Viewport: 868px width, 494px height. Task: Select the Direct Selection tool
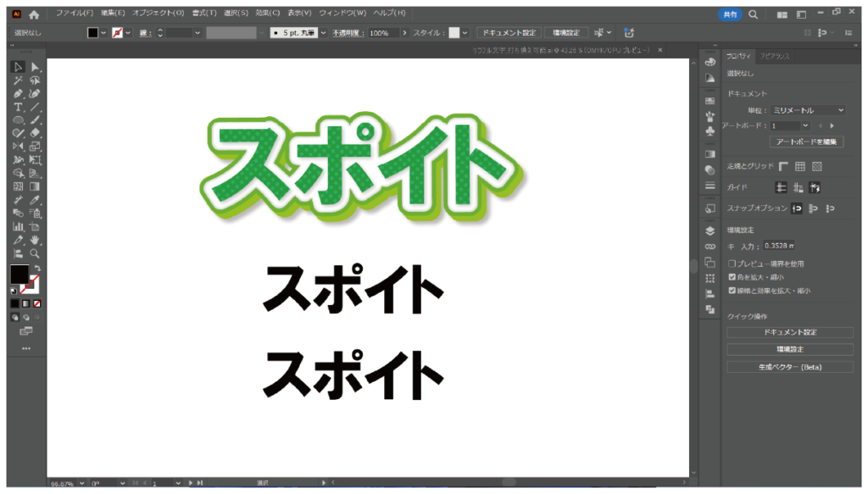pos(35,67)
